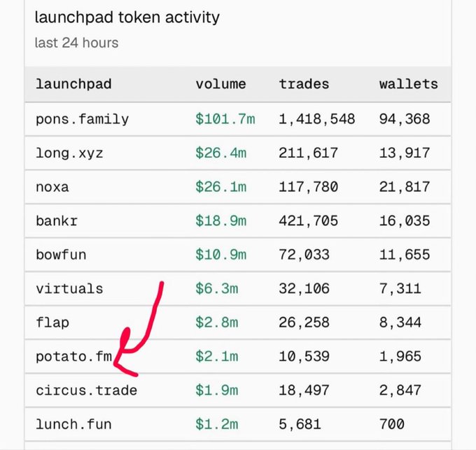Click the $2.8m volume value
Viewport: 476px width, 450px height.
click(x=216, y=322)
